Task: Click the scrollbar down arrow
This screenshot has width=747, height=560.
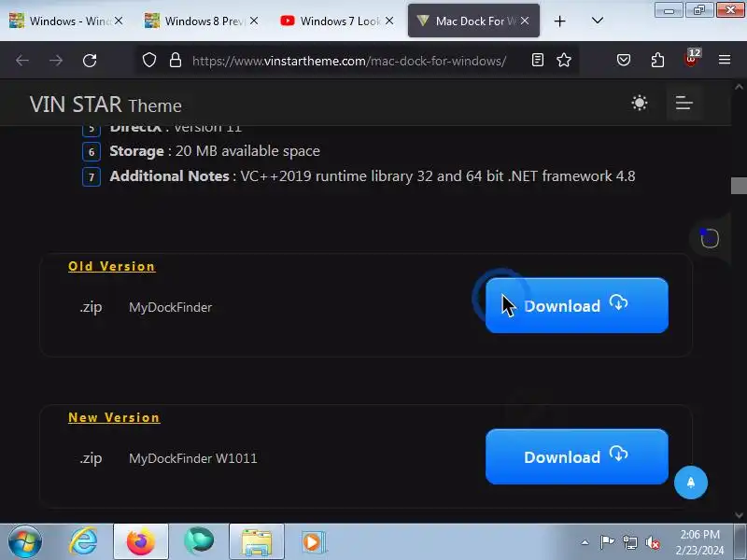Action: click(739, 515)
